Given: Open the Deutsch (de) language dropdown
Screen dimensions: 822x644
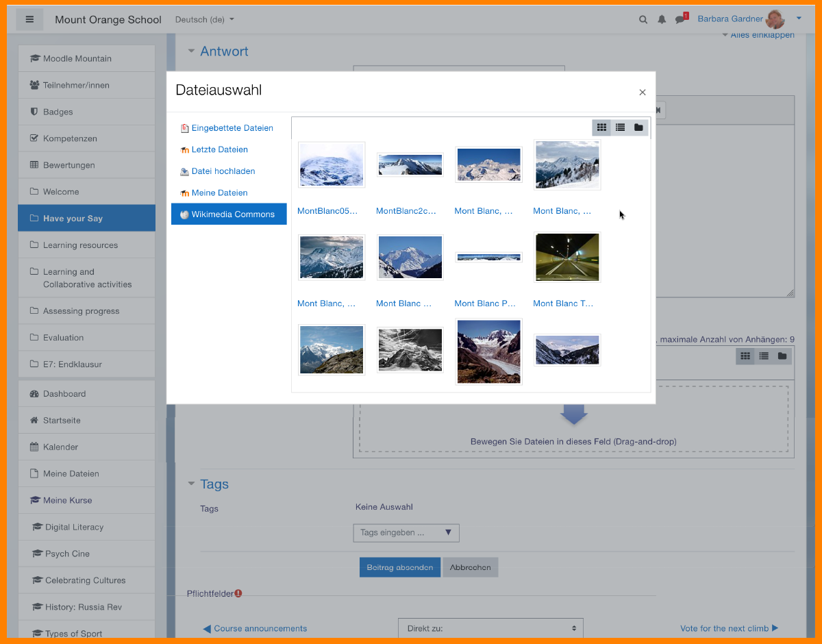Looking at the screenshot, I should tap(204, 20).
